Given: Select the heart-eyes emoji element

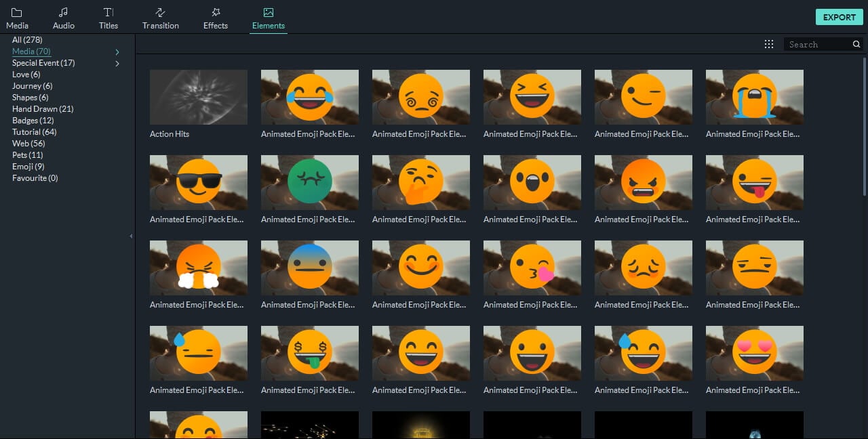Looking at the screenshot, I should [755, 353].
